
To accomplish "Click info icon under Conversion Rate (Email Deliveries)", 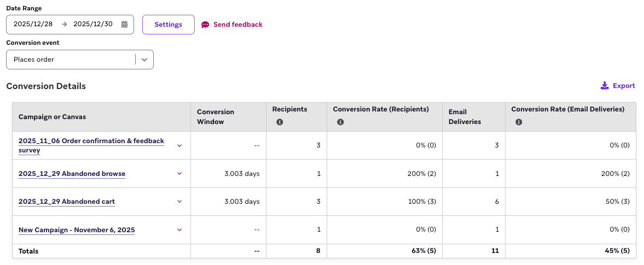I will pos(519,122).
